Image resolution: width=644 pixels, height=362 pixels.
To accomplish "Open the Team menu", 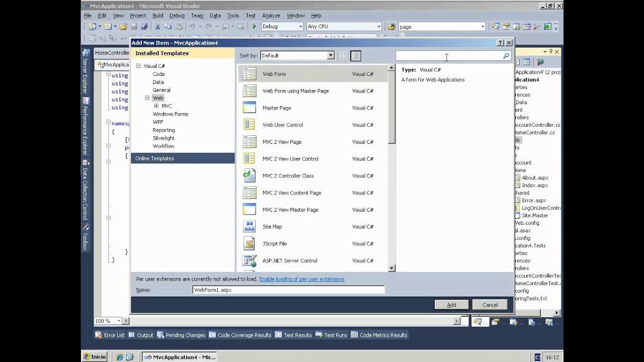I will pyautogui.click(x=197, y=16).
